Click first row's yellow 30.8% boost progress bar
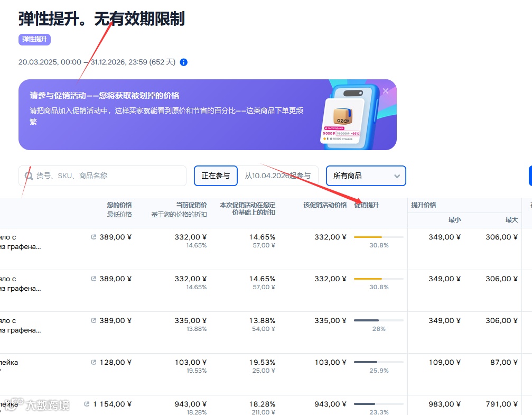 pyautogui.click(x=379, y=237)
